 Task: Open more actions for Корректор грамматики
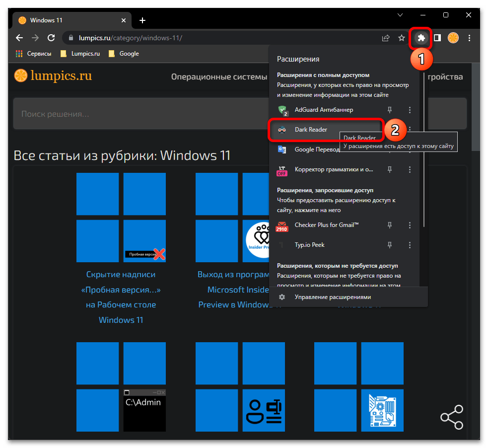point(410,169)
